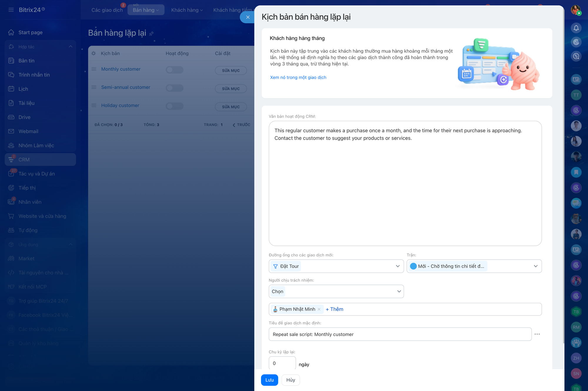Open the Website và cửa hàng cart icon
This screenshot has width=588, height=391.
coord(11,216)
